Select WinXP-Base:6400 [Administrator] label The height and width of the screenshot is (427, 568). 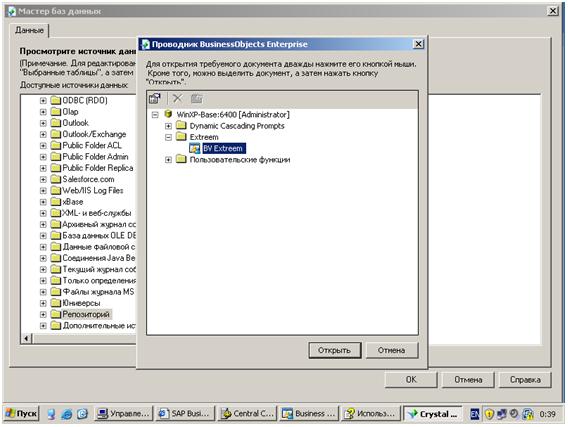233,114
